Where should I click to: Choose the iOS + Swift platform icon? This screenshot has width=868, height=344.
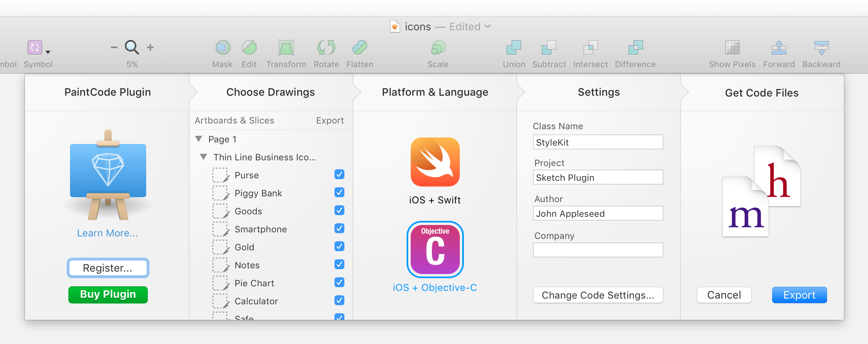[x=435, y=162]
